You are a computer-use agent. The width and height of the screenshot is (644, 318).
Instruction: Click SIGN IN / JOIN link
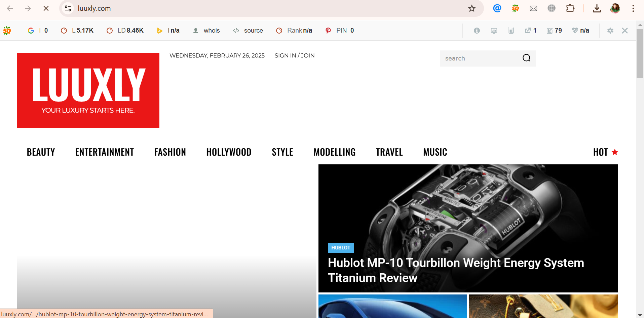295,55
